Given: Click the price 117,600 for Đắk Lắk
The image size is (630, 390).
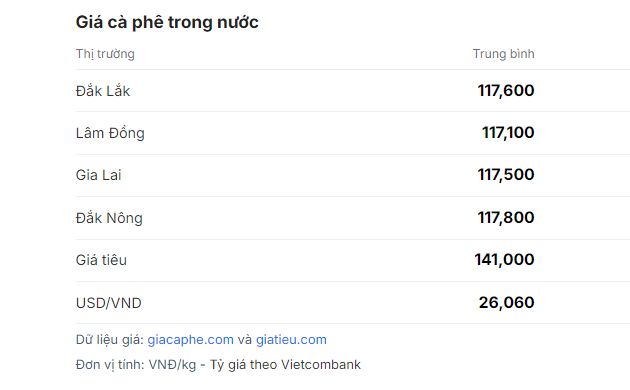Looking at the screenshot, I should coord(506,91).
